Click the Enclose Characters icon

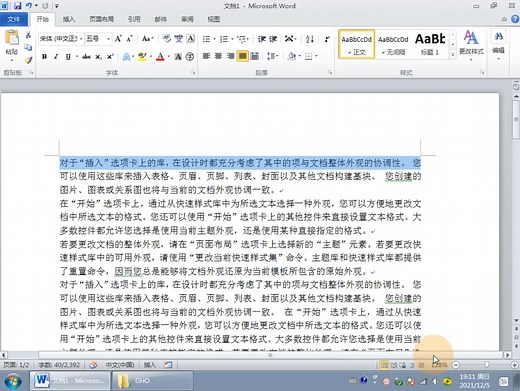point(190,57)
